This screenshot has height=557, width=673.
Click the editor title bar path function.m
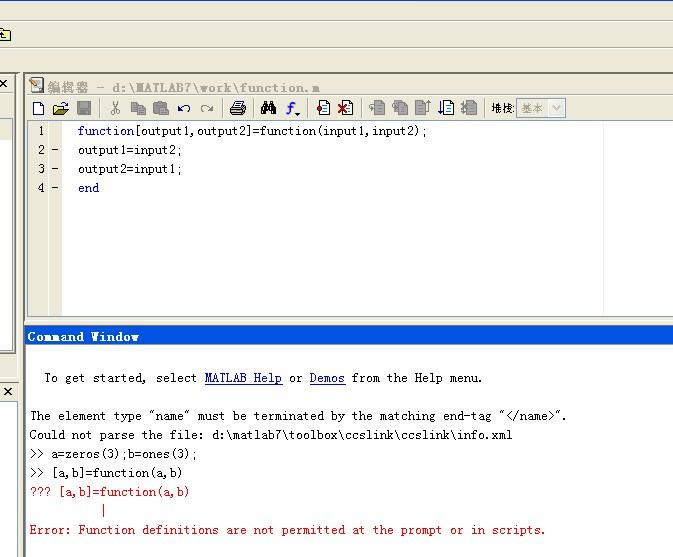[x=216, y=88]
